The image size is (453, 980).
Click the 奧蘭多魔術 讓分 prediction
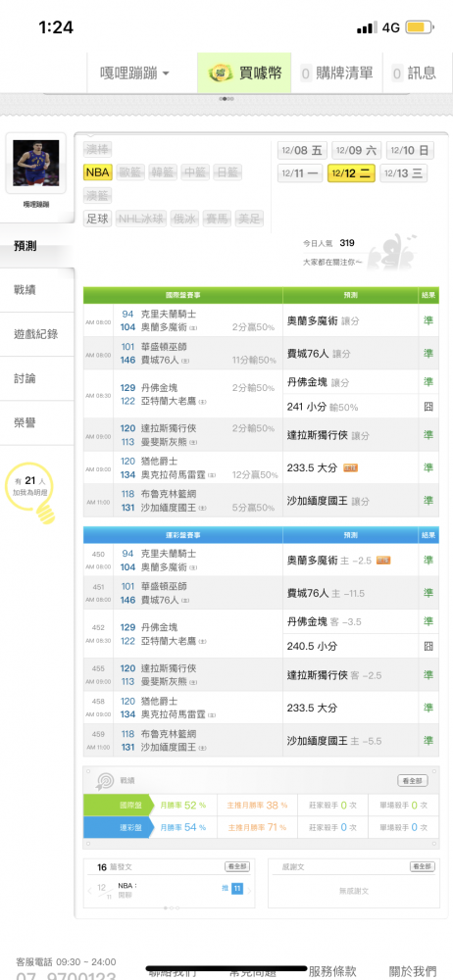pos(323,320)
